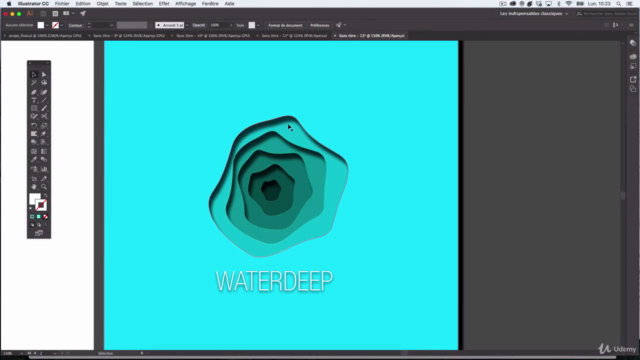Select the Paintbrush tool
This screenshot has height=360, width=640.
[44, 108]
